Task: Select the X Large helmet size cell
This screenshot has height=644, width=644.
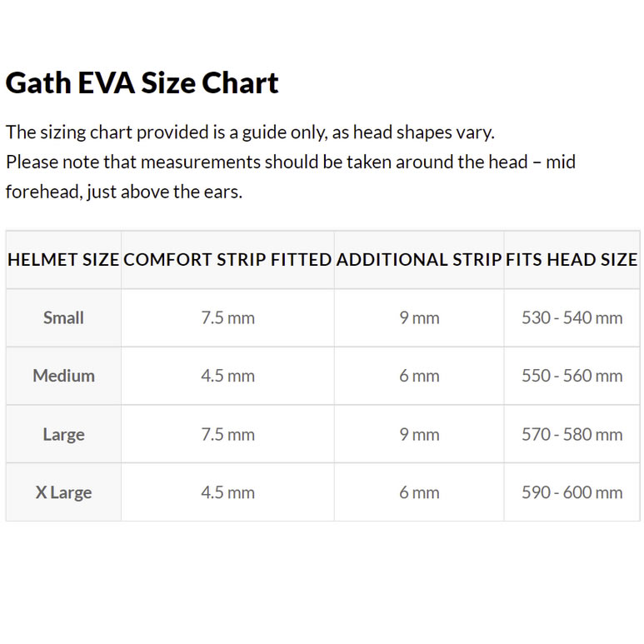Action: (x=63, y=492)
